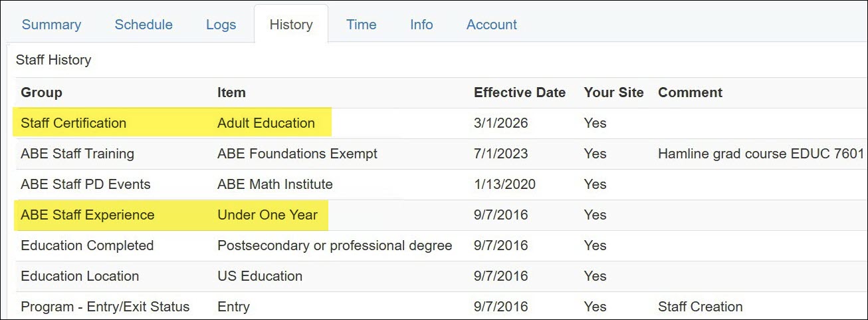Click the Staff Creation comment
This screenshot has width=868, height=320.
pyautogui.click(x=701, y=307)
